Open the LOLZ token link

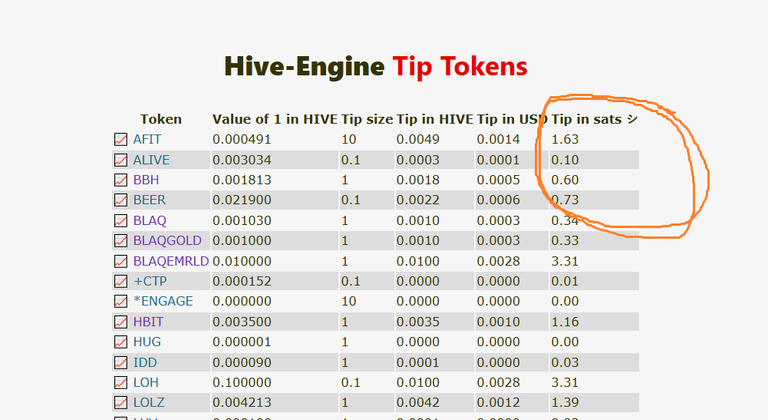149,402
